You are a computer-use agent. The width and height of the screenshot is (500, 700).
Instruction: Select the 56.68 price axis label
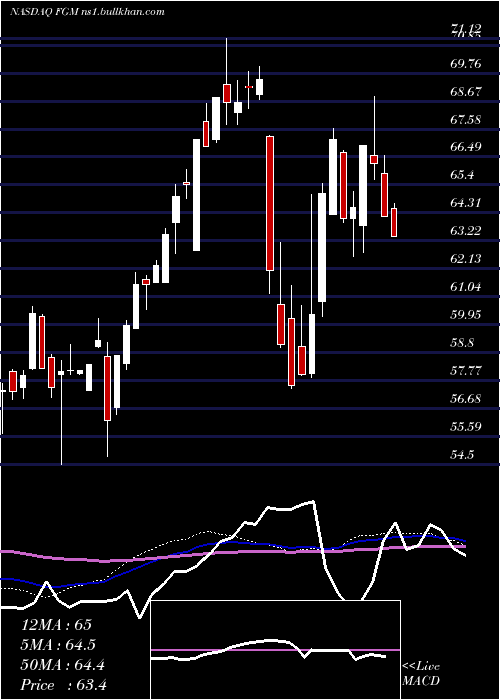point(466,398)
